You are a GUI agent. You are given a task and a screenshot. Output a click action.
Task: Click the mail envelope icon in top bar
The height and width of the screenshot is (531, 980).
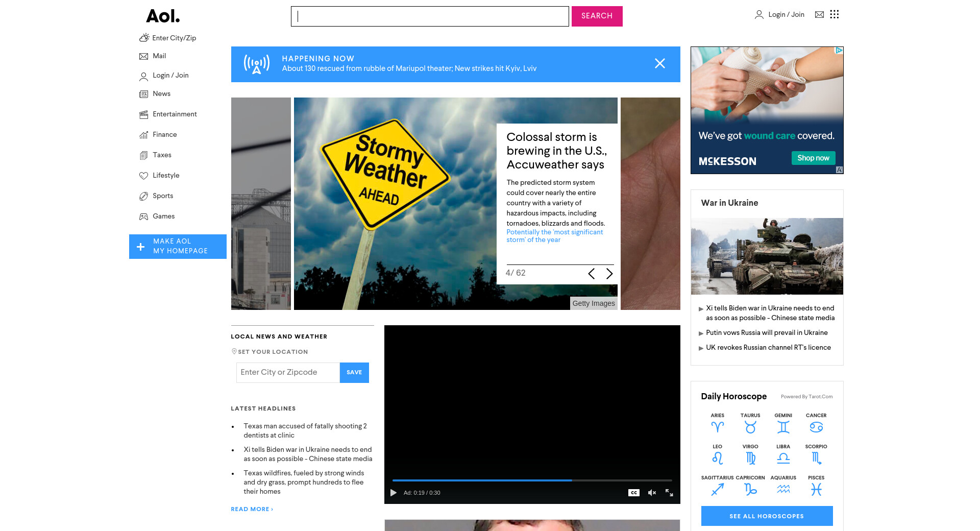tap(819, 15)
